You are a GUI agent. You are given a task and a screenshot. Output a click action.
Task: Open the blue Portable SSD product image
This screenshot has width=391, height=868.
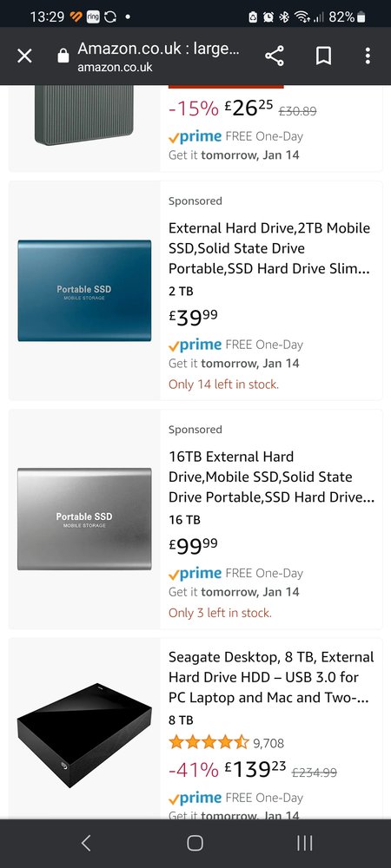[84, 290]
